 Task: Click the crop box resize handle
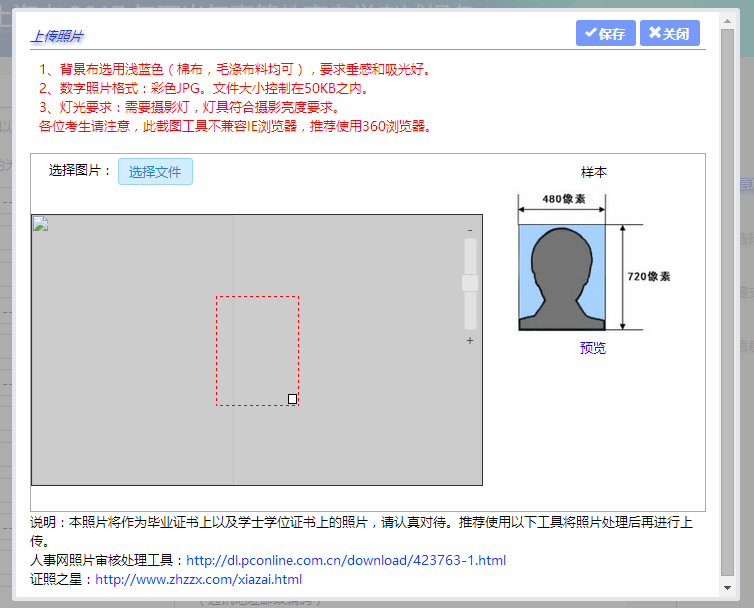click(x=292, y=399)
